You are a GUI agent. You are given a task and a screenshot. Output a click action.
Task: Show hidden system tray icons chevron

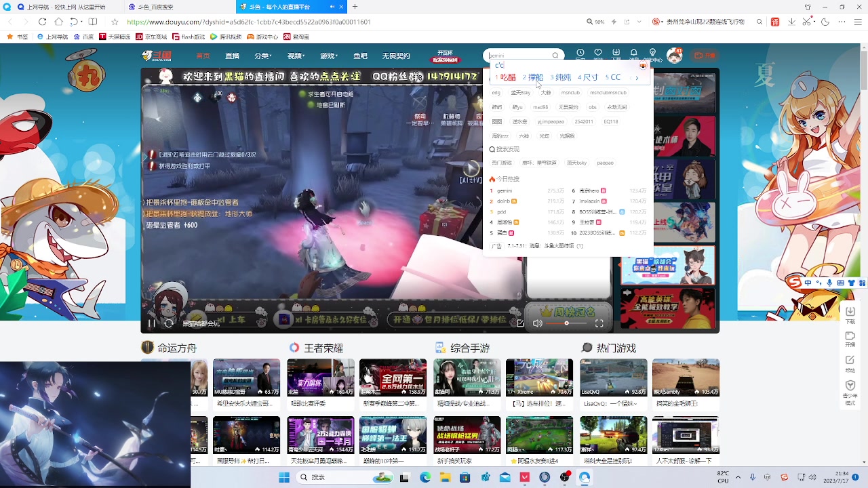click(x=738, y=477)
